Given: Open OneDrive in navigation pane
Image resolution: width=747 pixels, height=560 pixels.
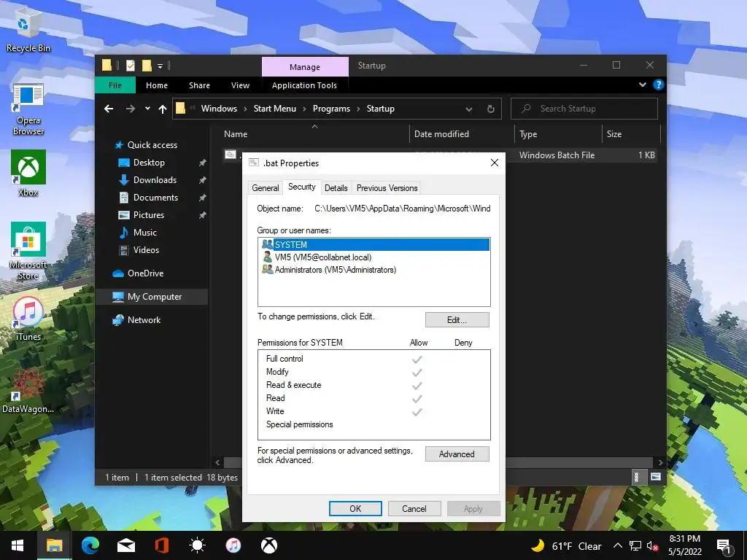Looking at the screenshot, I should [x=145, y=273].
